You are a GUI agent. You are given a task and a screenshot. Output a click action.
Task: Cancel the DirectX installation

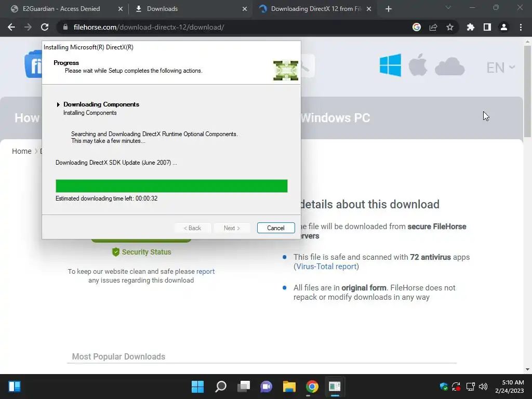(x=276, y=228)
